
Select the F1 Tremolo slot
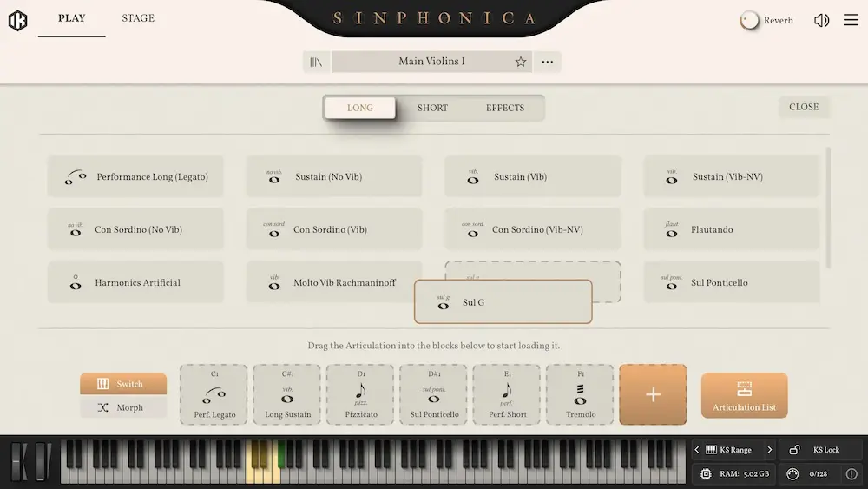(x=580, y=394)
